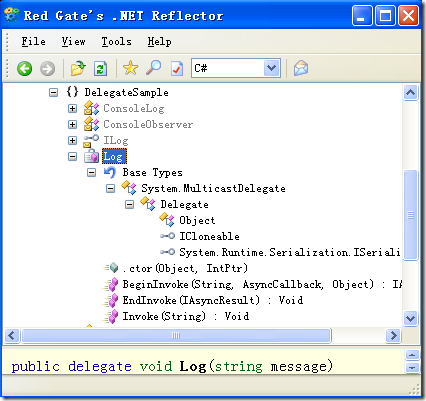
Task: Open Search with magnifier icon
Action: [154, 68]
